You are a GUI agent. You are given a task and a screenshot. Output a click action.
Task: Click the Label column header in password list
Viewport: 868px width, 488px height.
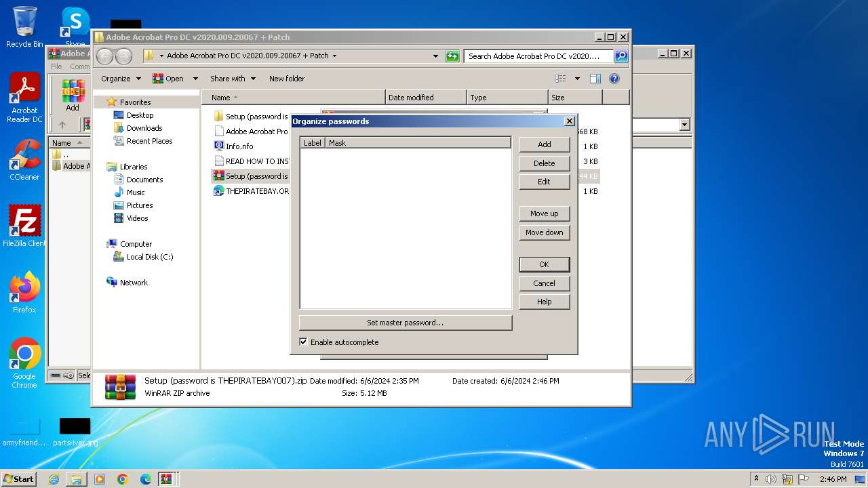click(x=313, y=143)
